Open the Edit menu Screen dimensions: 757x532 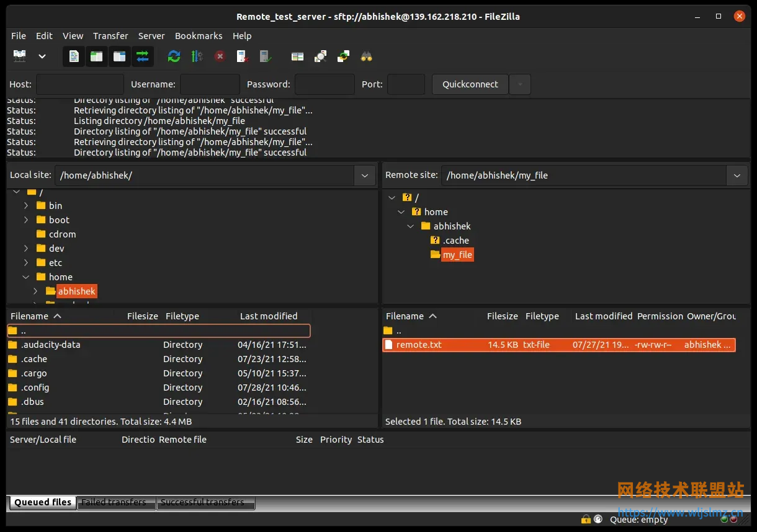(44, 36)
